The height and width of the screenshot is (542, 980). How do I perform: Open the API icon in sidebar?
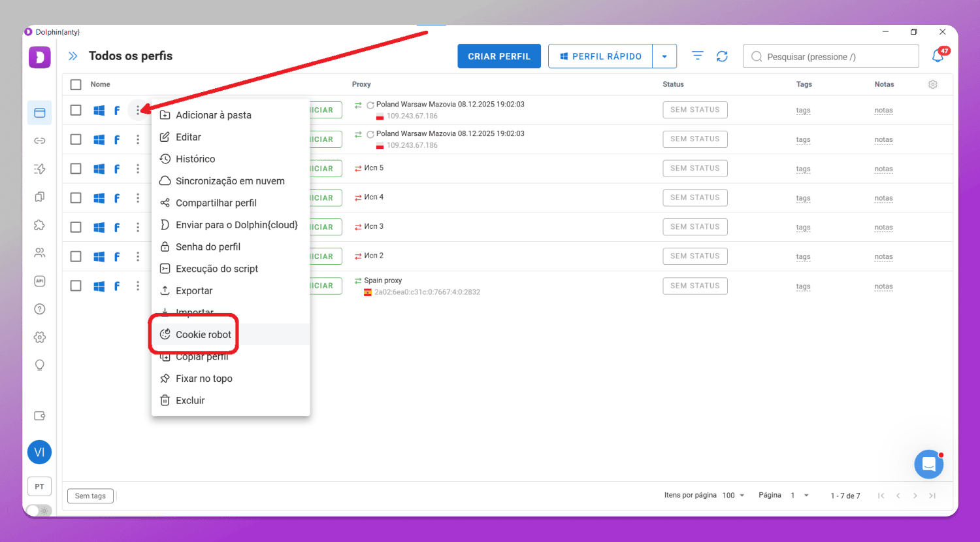(40, 281)
